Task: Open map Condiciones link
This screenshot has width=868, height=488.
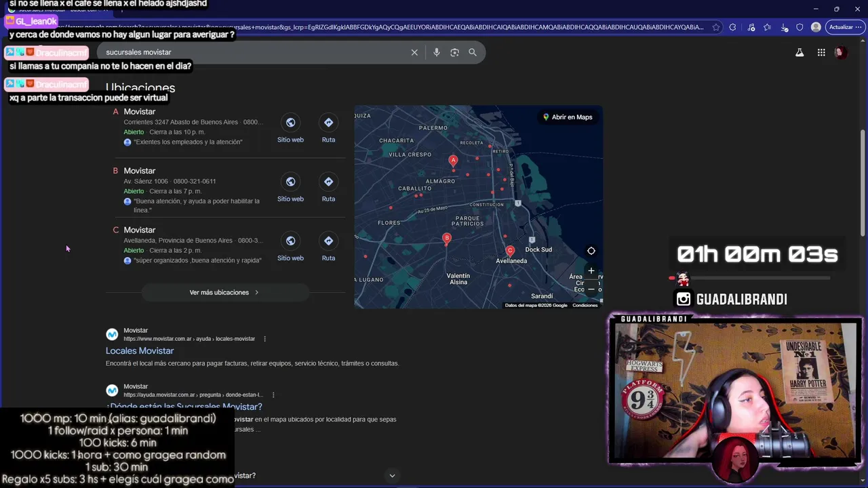Action: [585, 306]
